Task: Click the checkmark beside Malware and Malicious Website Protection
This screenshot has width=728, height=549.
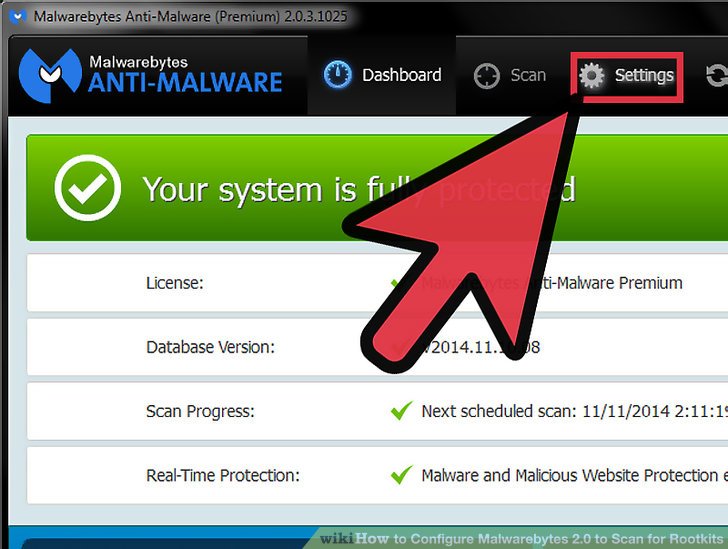Action: [x=402, y=475]
